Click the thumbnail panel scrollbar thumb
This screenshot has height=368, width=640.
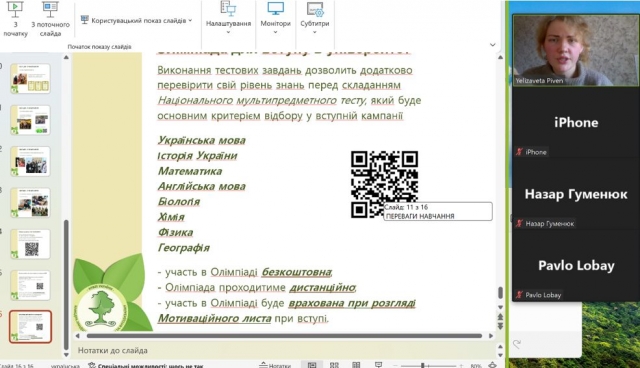tap(66, 284)
